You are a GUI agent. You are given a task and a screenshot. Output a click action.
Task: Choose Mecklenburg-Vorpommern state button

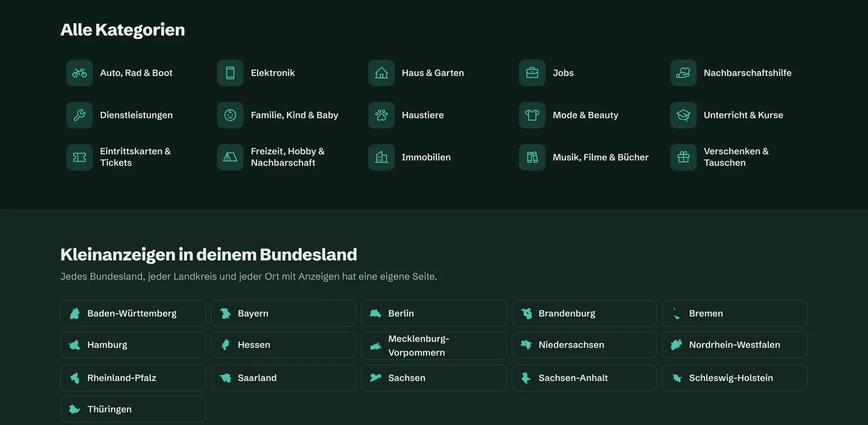pyautogui.click(x=434, y=346)
